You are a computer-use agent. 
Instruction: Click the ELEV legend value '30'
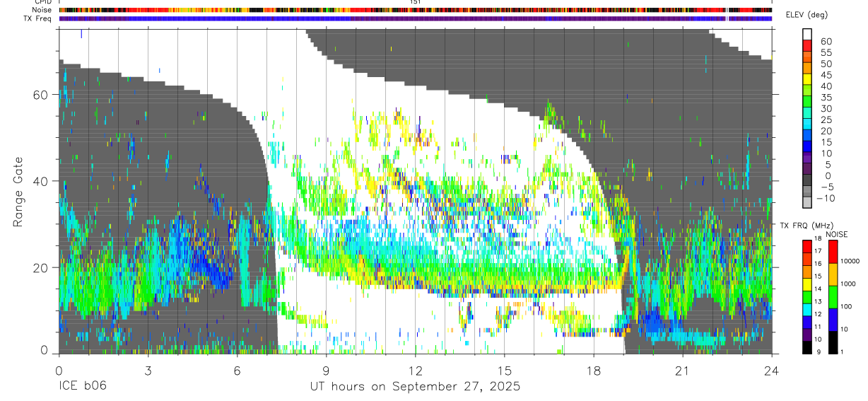point(826,109)
